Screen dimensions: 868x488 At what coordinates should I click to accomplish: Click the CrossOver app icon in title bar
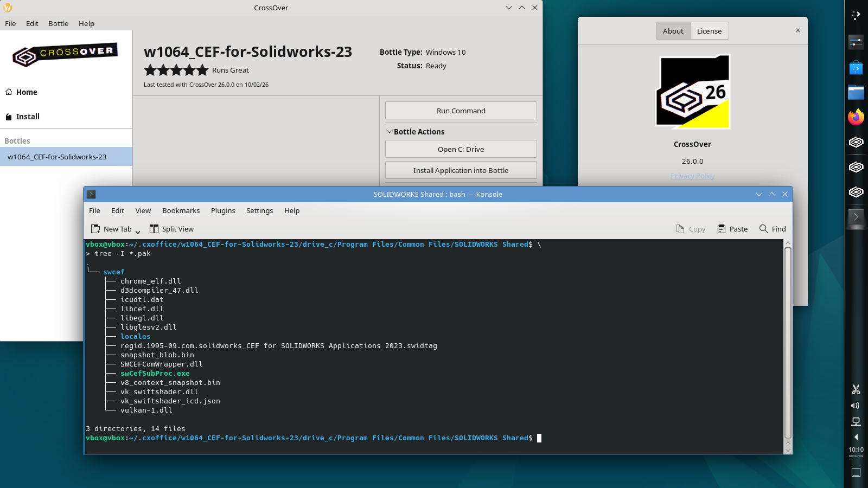(8, 8)
